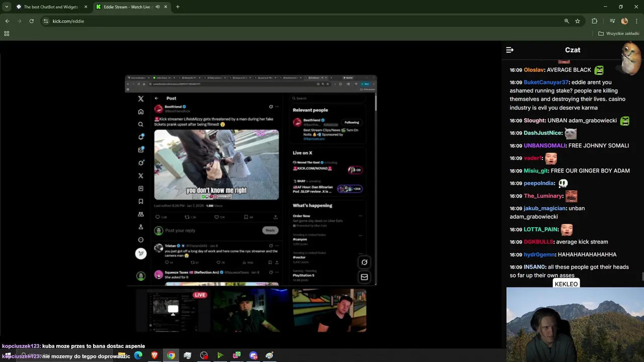Open Messages envelope in X sidebar
This screenshot has height=362, width=644.
[141, 150]
